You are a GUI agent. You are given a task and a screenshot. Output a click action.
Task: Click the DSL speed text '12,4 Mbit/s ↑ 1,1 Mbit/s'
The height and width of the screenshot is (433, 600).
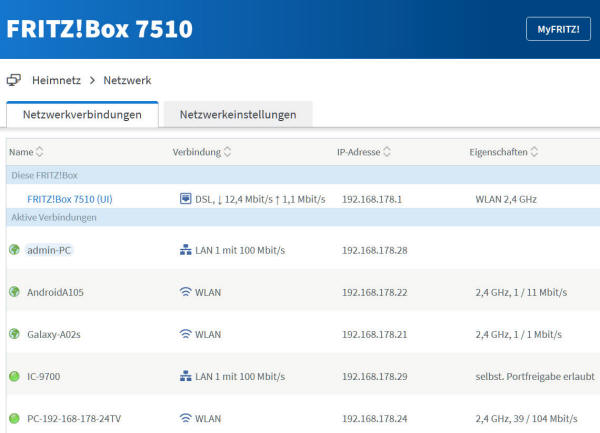275,199
